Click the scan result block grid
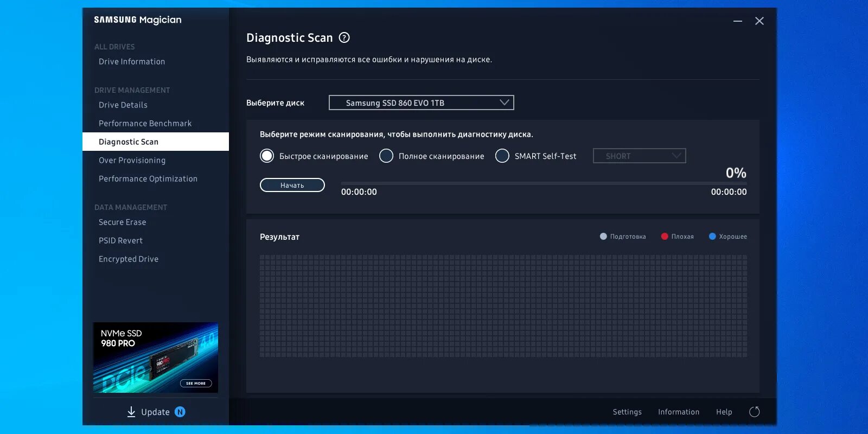 (503, 305)
